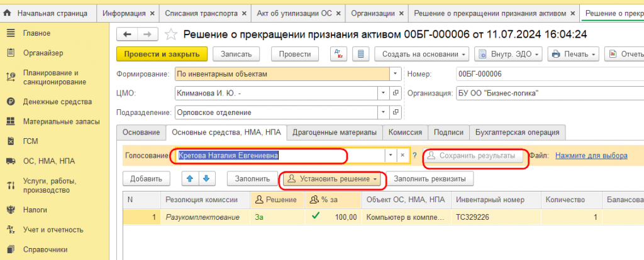644x260 pixels.
Task: Click into the Номер field
Action: [549, 74]
